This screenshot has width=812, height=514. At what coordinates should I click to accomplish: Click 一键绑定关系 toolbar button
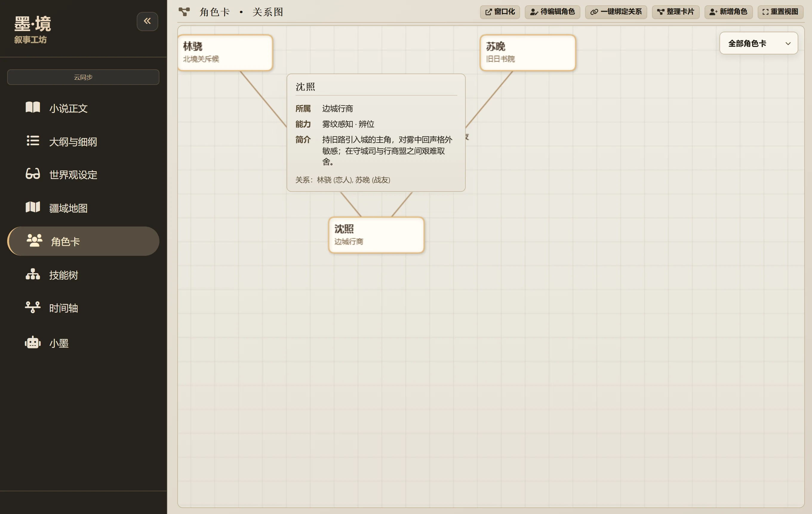coord(616,12)
